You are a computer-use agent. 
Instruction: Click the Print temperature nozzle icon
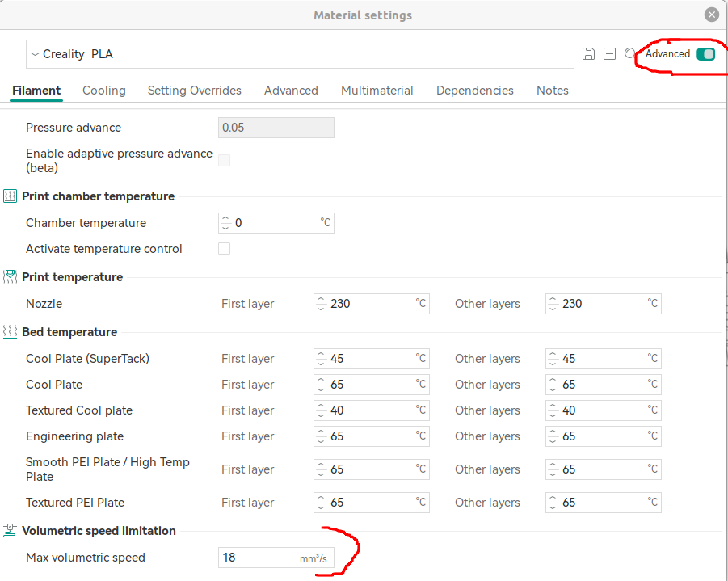coord(11,277)
